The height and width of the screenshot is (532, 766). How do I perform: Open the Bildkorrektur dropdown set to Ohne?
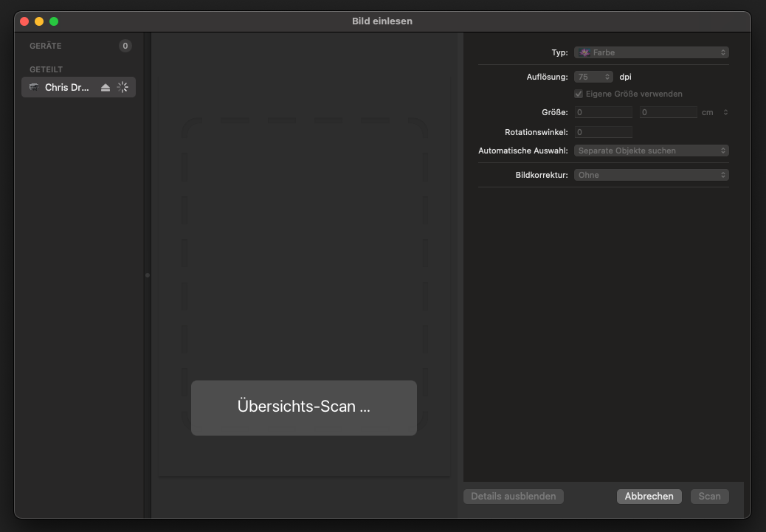coord(649,174)
